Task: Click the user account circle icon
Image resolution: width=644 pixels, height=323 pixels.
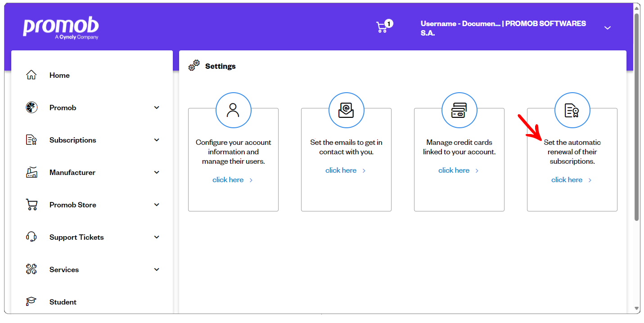Action: coord(233,110)
